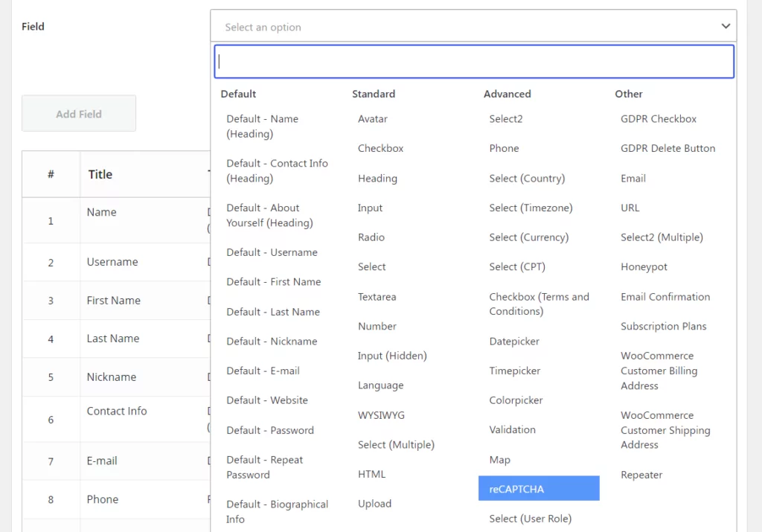The image size is (762, 532).
Task: Pick the Colorpicker field type
Action: (x=516, y=400)
